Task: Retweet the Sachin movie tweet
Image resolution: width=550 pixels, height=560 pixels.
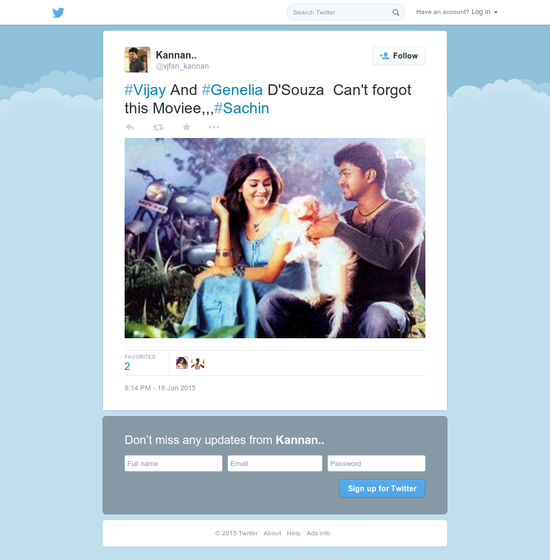Action: pyautogui.click(x=158, y=127)
